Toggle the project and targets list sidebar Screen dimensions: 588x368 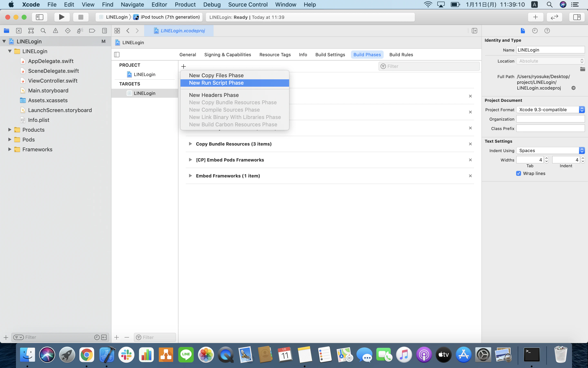pyautogui.click(x=117, y=55)
